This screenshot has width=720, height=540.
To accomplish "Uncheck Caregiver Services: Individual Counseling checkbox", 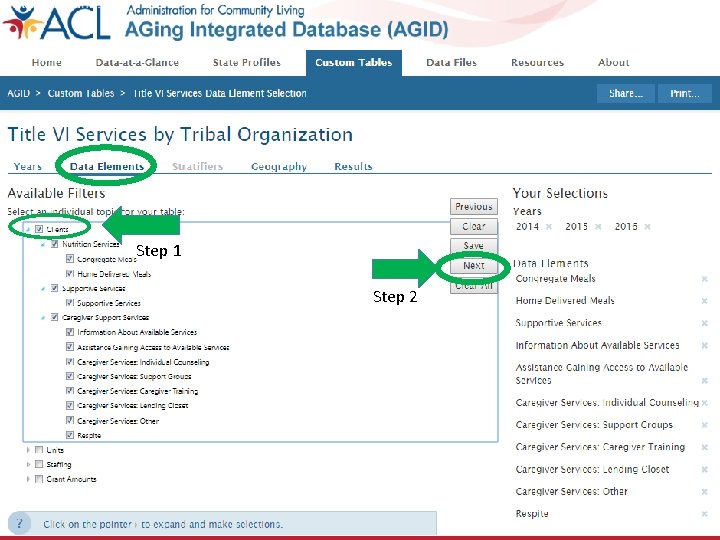I will pos(70,362).
